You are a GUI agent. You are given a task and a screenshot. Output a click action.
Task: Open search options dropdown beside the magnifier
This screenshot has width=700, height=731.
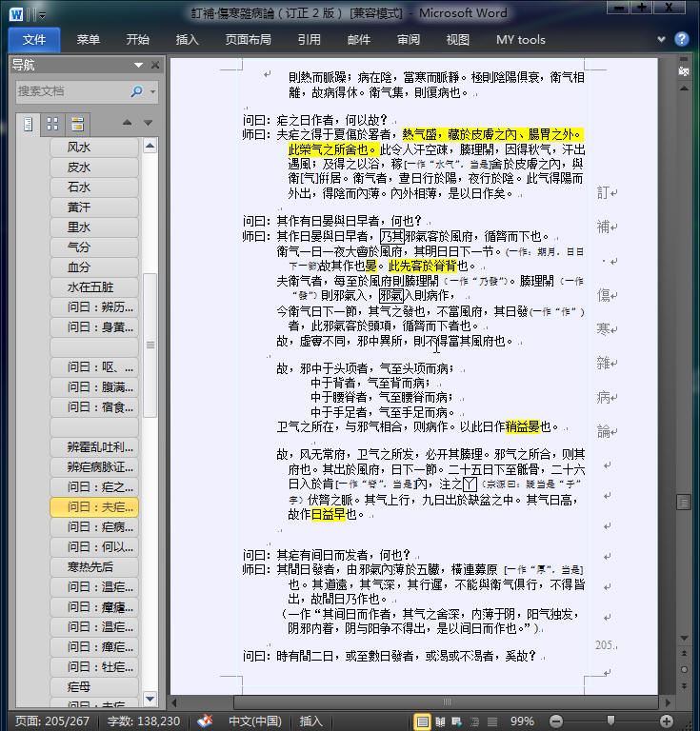151,91
